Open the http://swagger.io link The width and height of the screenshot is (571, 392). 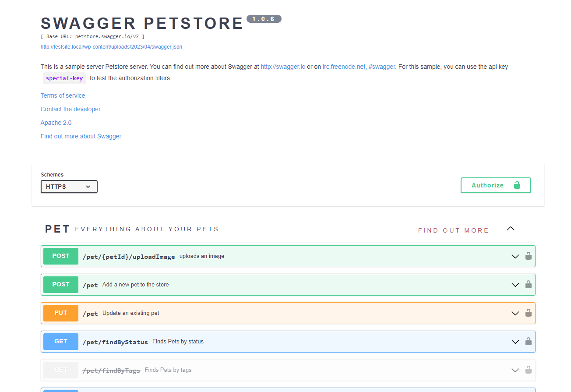[x=283, y=67]
